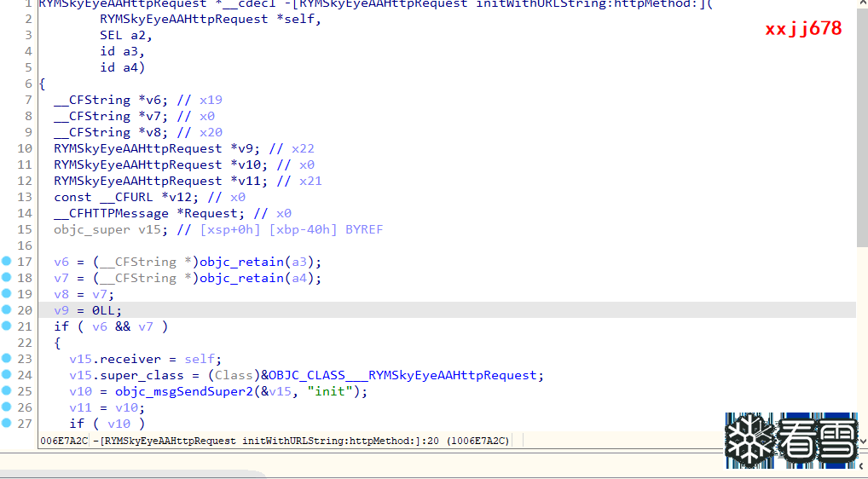Screen dimensions: 868x479
Task: Select v11 declaration on line 12
Action: 249,181
